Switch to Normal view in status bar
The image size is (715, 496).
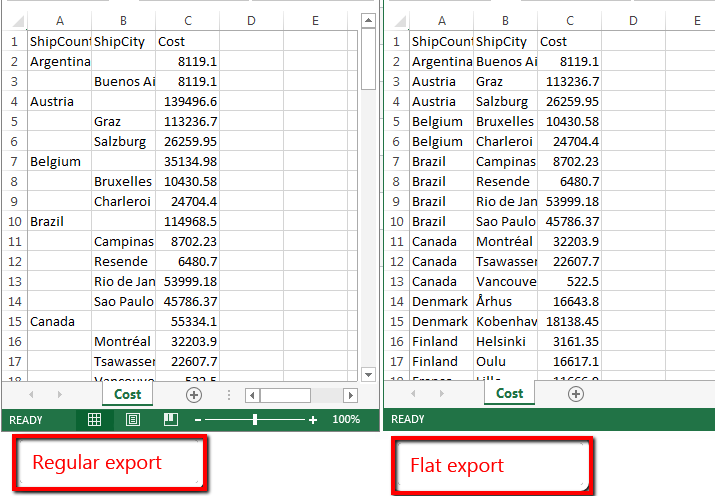point(94,420)
